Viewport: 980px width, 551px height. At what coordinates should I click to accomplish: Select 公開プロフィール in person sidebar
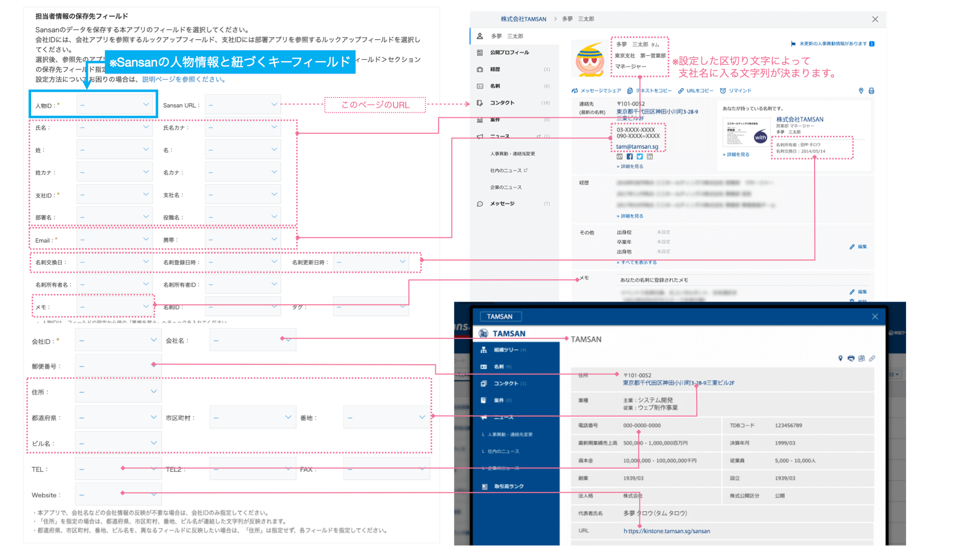coord(509,53)
